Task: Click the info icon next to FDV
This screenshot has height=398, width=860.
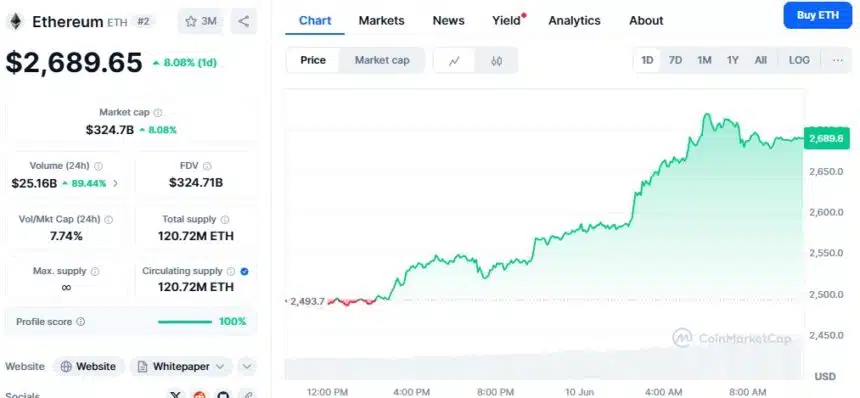Action: [x=207, y=166]
